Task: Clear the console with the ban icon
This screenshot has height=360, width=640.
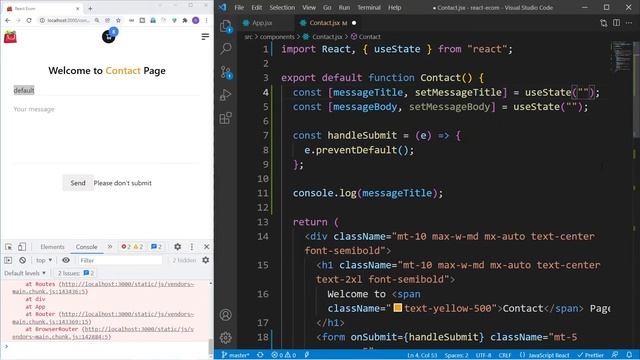Action: pyautogui.click(x=22, y=260)
